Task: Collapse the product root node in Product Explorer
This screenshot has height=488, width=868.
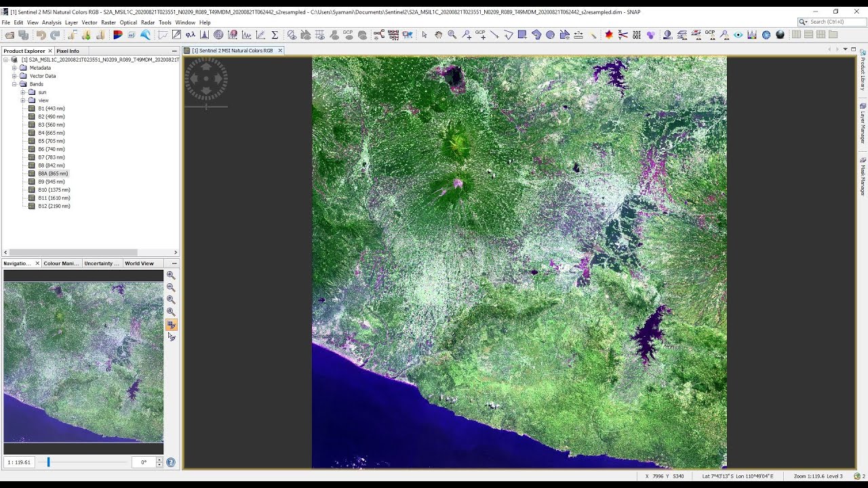Action: [x=6, y=60]
